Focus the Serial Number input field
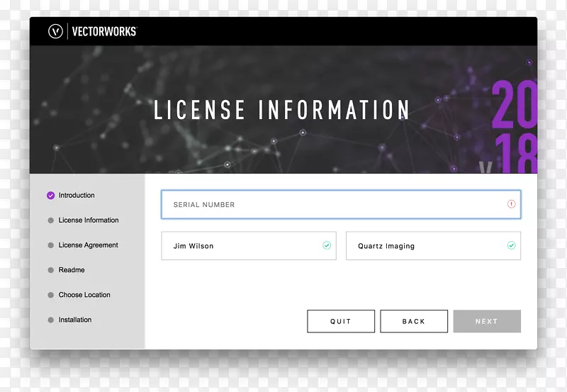Image resolution: width=567 pixels, height=392 pixels. [x=333, y=204]
